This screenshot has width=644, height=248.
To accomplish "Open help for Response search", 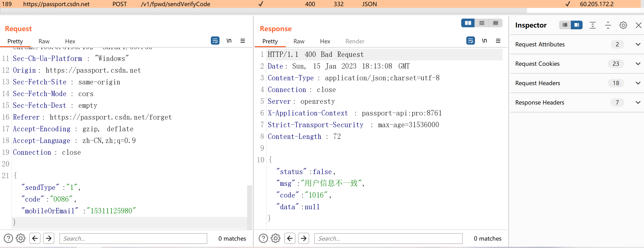I will pyautogui.click(x=263, y=239).
